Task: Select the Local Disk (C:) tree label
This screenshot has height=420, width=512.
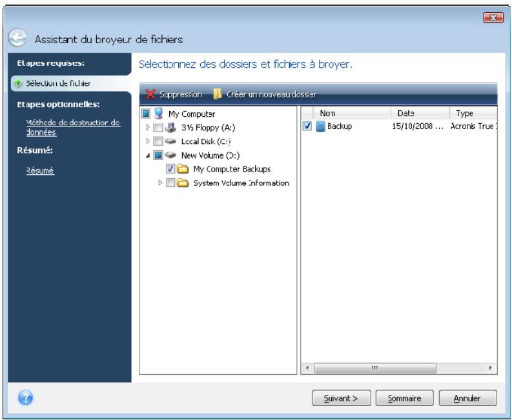Action: click(206, 141)
